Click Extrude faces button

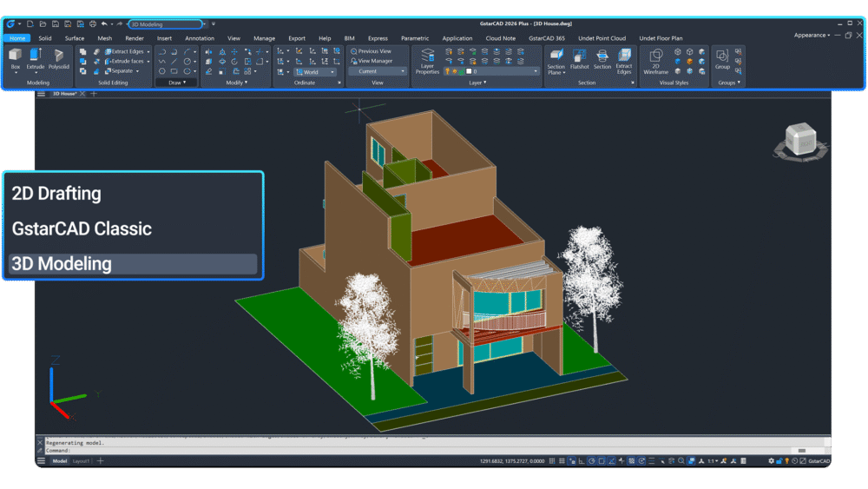click(124, 62)
